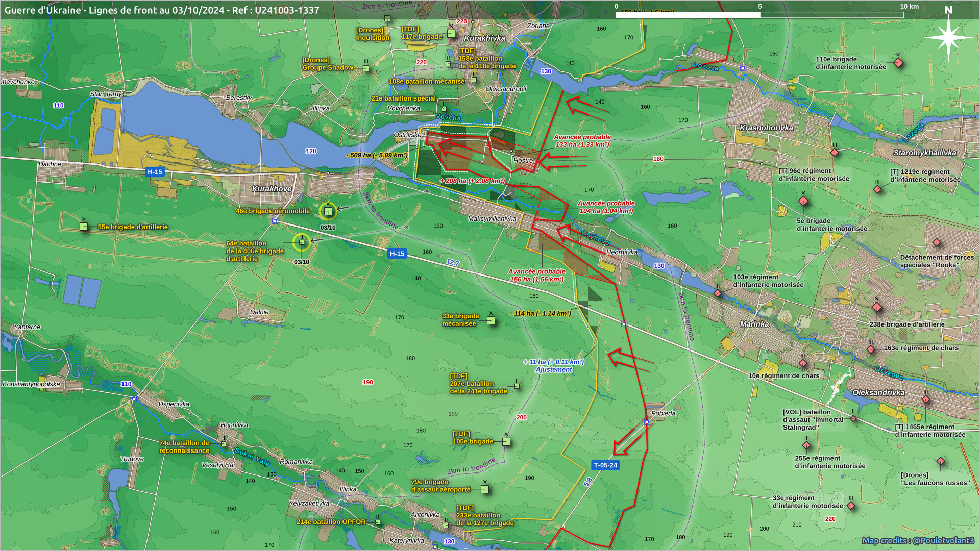Click the distance scale bar at top
The image size is (980, 551).
pos(759,15)
